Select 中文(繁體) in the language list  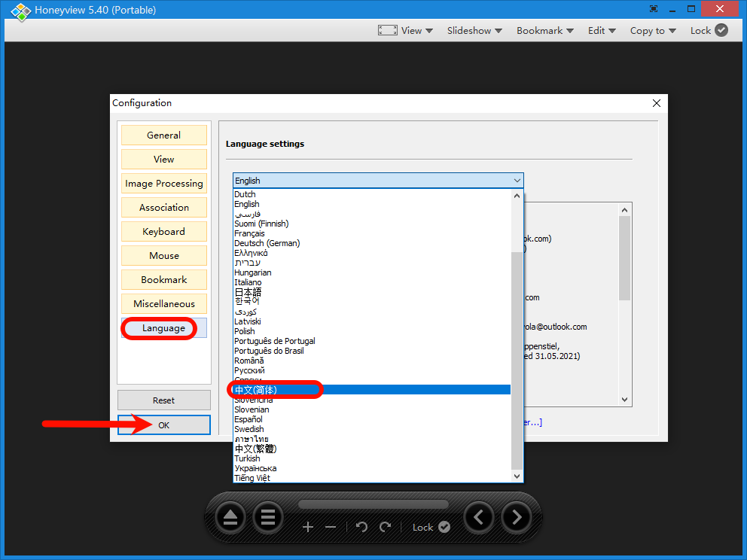click(371, 449)
